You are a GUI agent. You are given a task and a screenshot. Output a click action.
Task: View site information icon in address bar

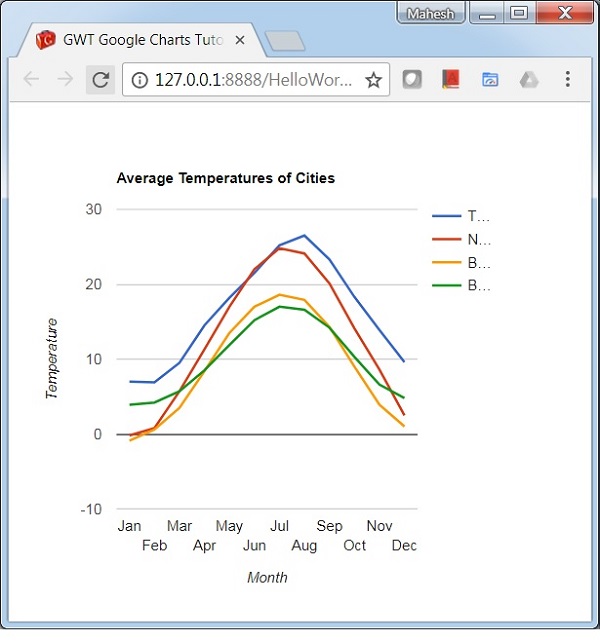(x=140, y=80)
